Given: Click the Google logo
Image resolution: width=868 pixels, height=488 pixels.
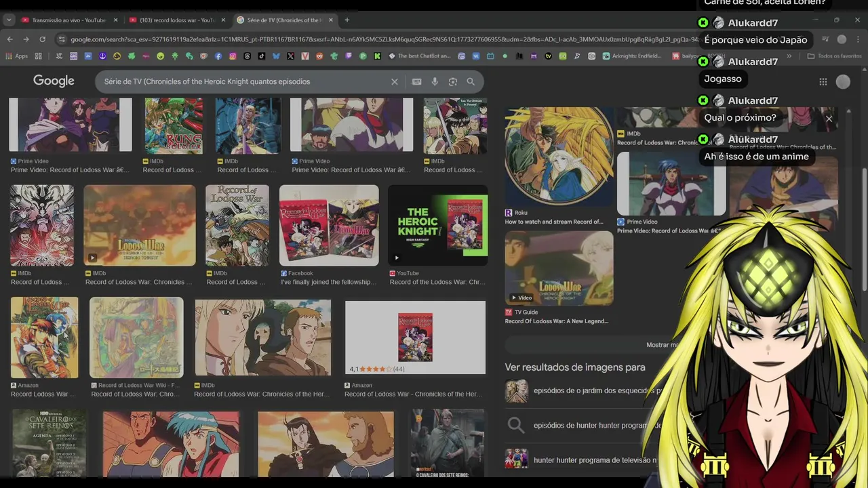Looking at the screenshot, I should coord(54,81).
